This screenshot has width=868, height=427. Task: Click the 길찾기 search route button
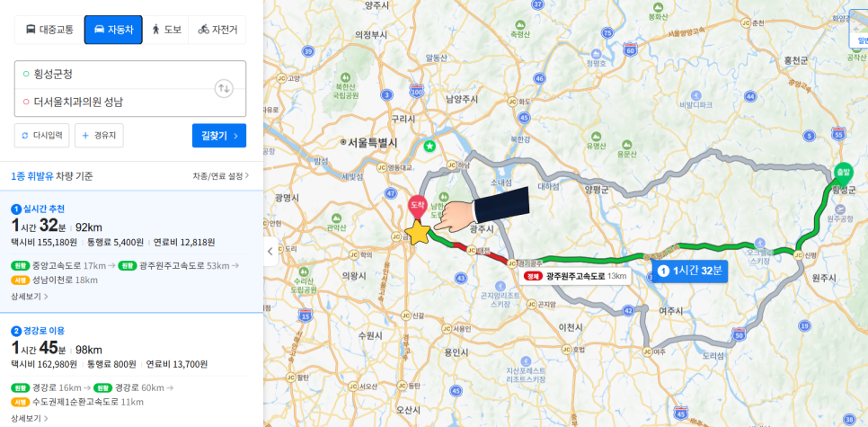coord(219,136)
